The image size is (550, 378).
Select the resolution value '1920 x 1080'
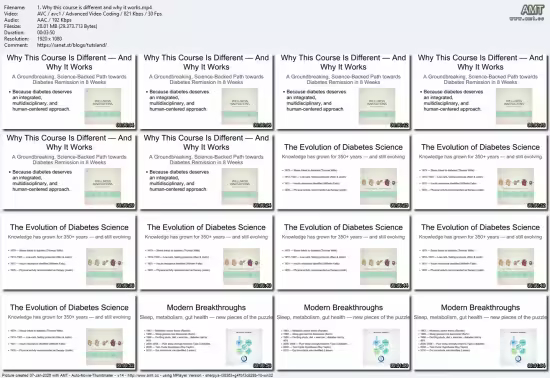pyautogui.click(x=49, y=39)
